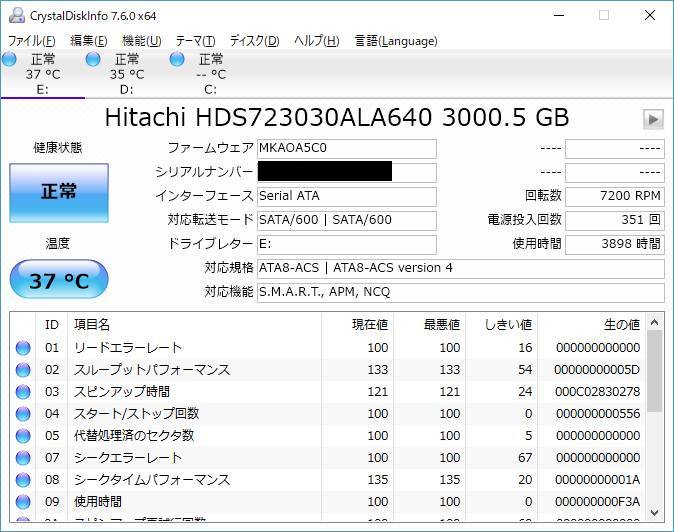Click the CrystalDiskInfo app icon in title bar
674x532 pixels.
(16, 15)
